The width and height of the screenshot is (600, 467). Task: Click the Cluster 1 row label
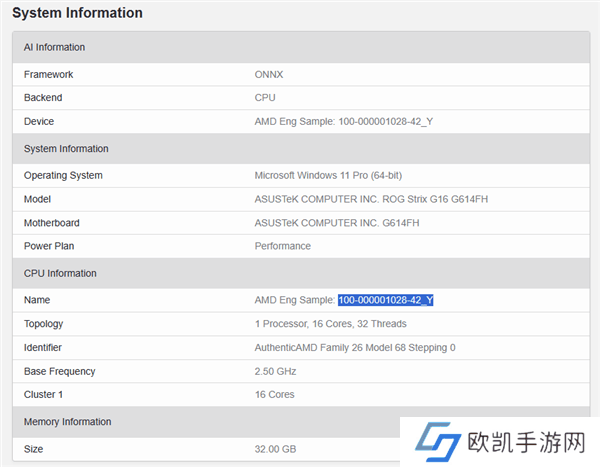pos(45,395)
